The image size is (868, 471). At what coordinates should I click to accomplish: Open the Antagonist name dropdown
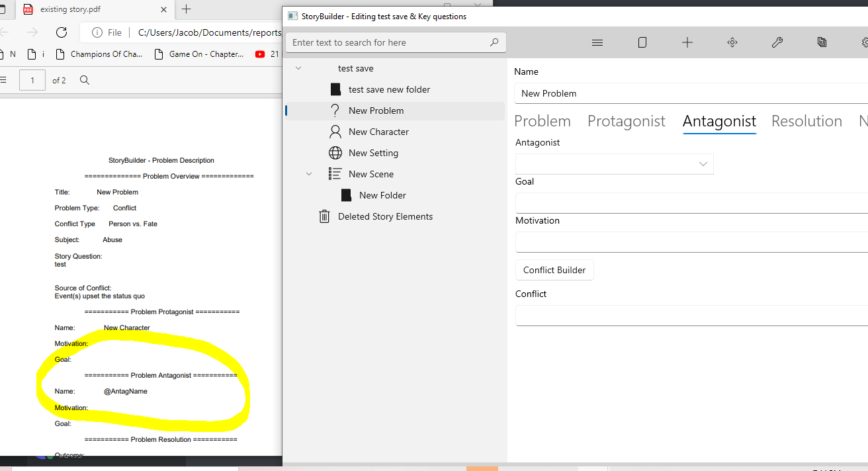click(704, 163)
